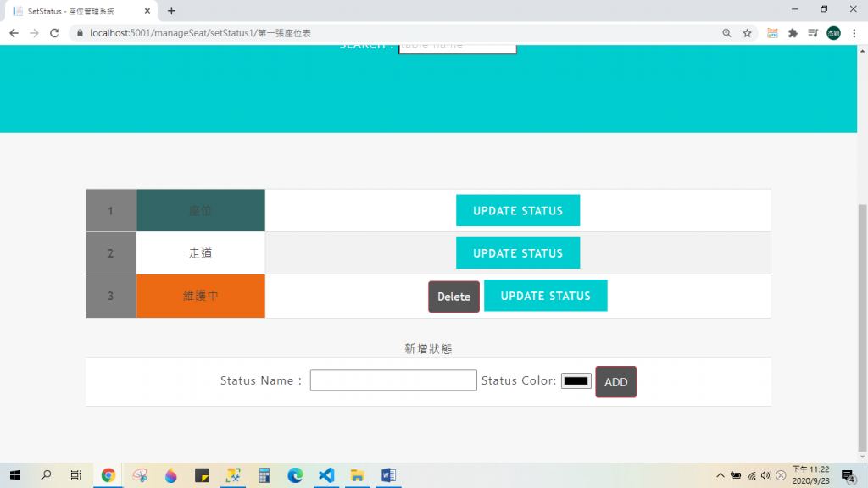Click the address bar URL
This screenshot has height=488, width=868.
pyautogui.click(x=200, y=33)
